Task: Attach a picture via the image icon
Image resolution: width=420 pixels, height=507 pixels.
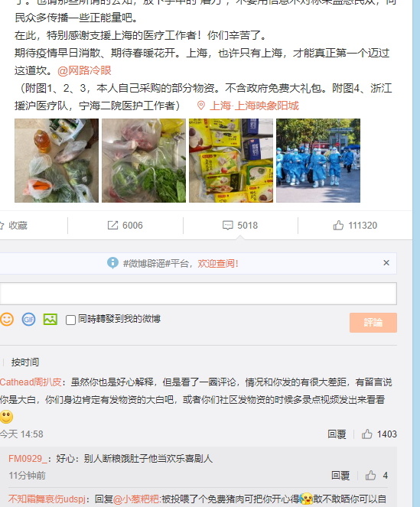Action: (50, 319)
